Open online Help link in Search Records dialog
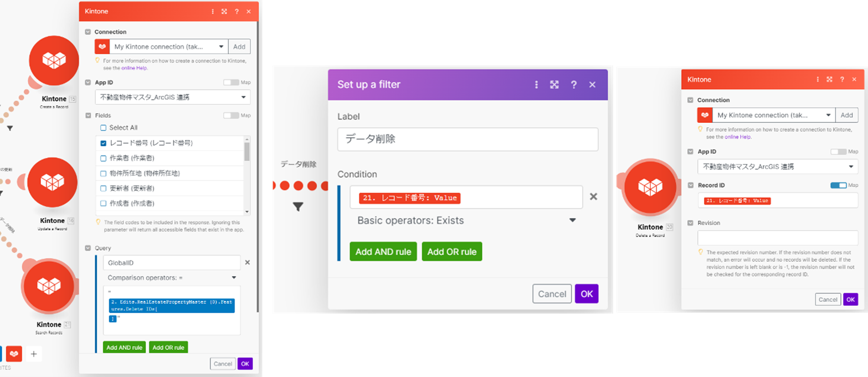This screenshot has width=868, height=377. pos(135,68)
